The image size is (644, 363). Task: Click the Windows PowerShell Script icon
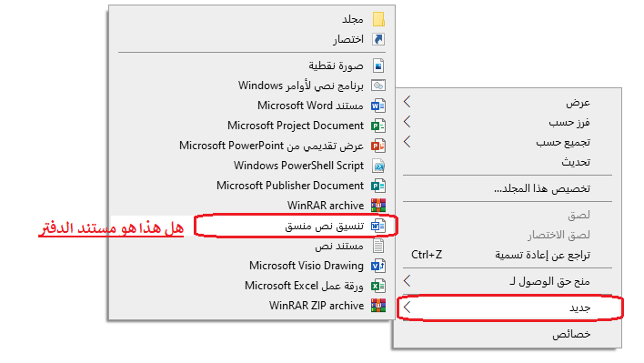click(x=378, y=166)
